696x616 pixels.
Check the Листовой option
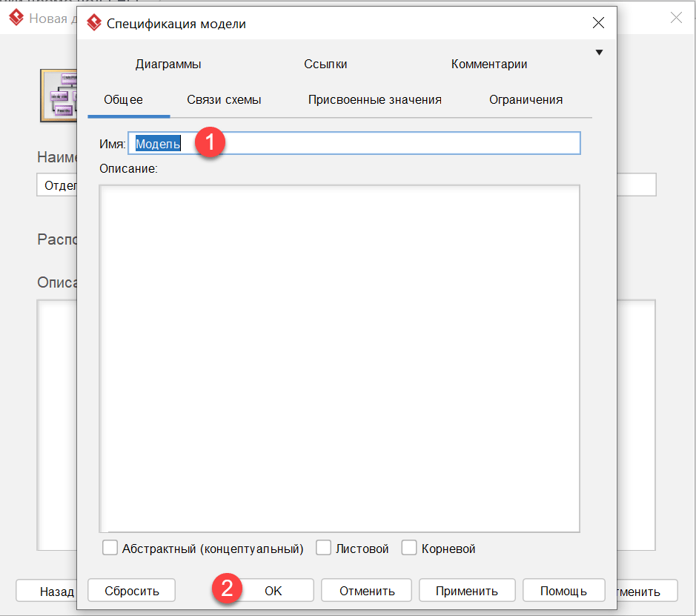[x=323, y=547]
